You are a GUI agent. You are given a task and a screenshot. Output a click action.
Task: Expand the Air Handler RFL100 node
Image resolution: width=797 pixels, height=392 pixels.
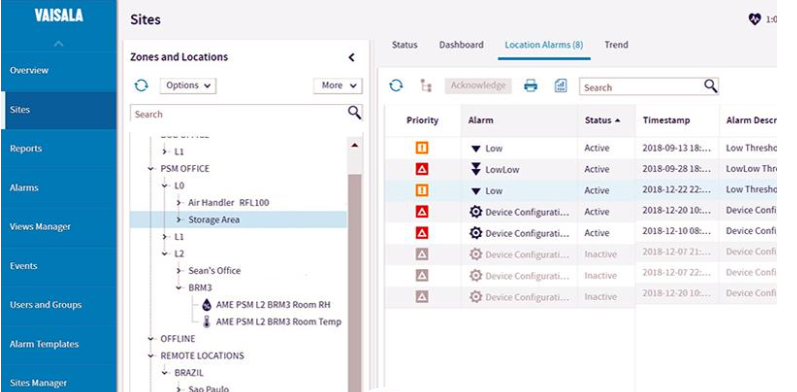tap(179, 203)
